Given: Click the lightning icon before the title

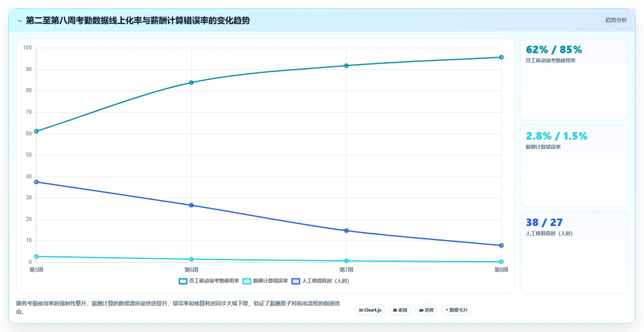Looking at the screenshot, I should tap(20, 21).
